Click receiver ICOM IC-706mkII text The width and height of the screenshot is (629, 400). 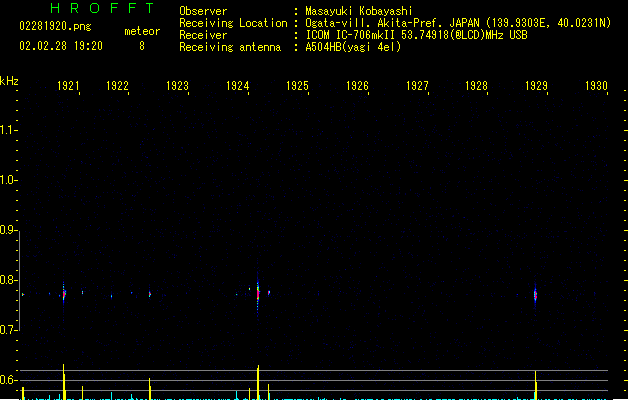[416, 35]
